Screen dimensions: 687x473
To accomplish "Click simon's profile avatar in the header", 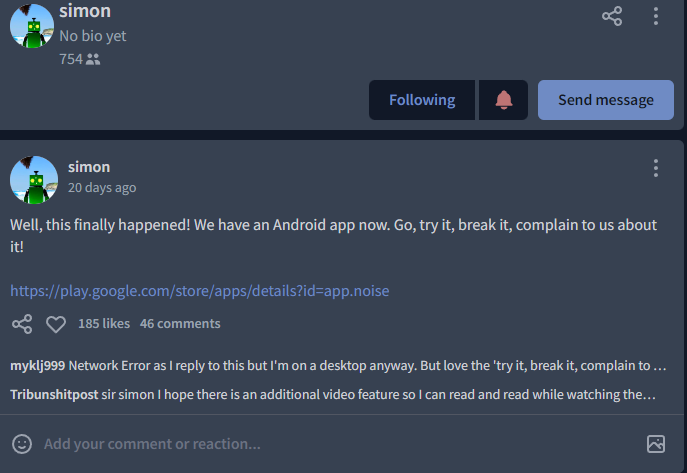I will coord(32,25).
